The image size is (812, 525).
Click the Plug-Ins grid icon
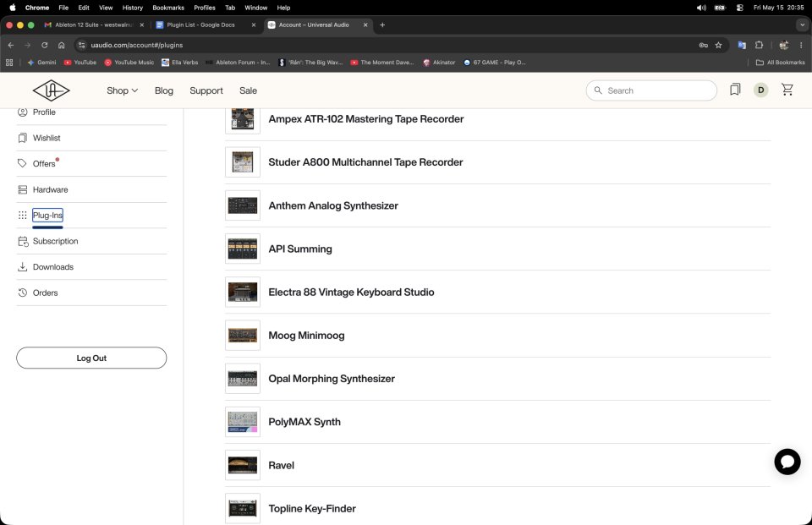[22, 215]
